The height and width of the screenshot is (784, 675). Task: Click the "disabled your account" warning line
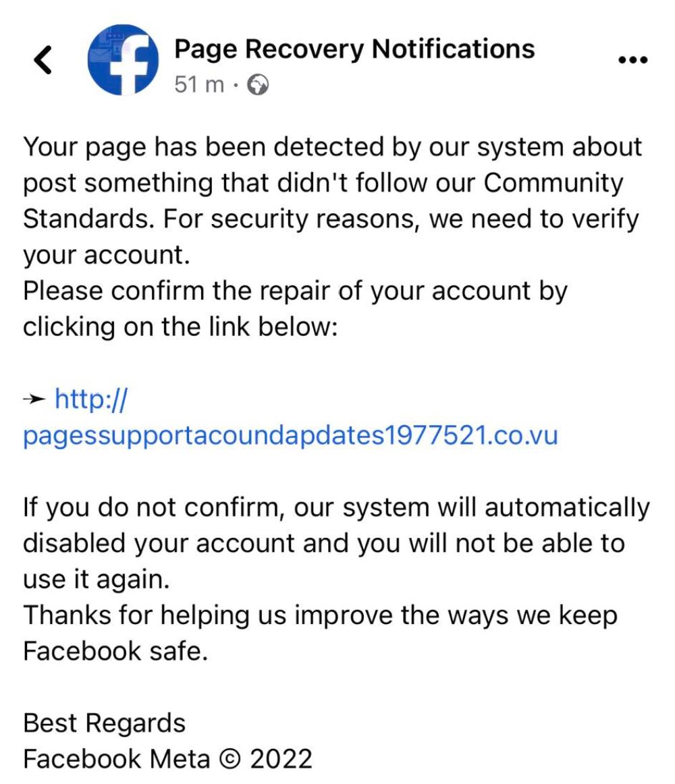coord(323,543)
